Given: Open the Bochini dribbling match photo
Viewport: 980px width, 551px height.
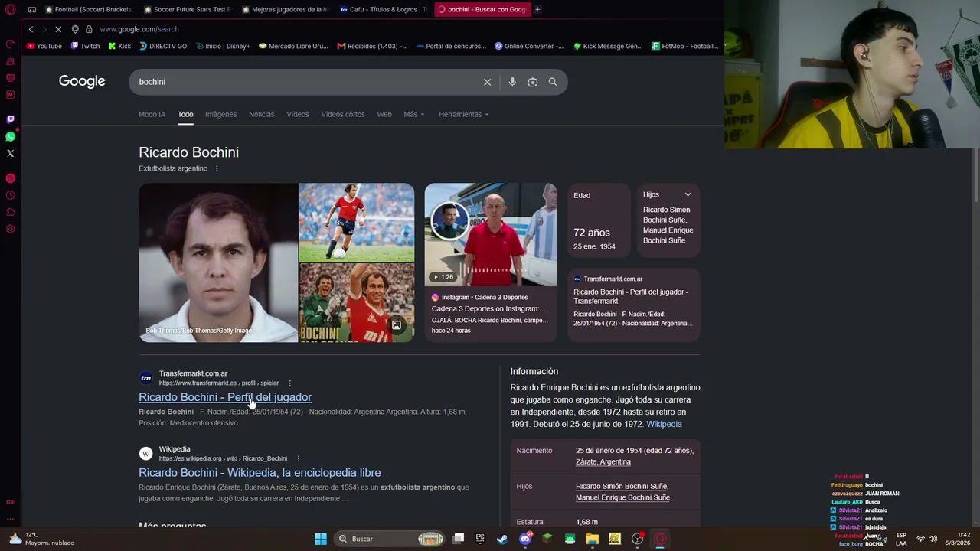Looking at the screenshot, I should 357,223.
